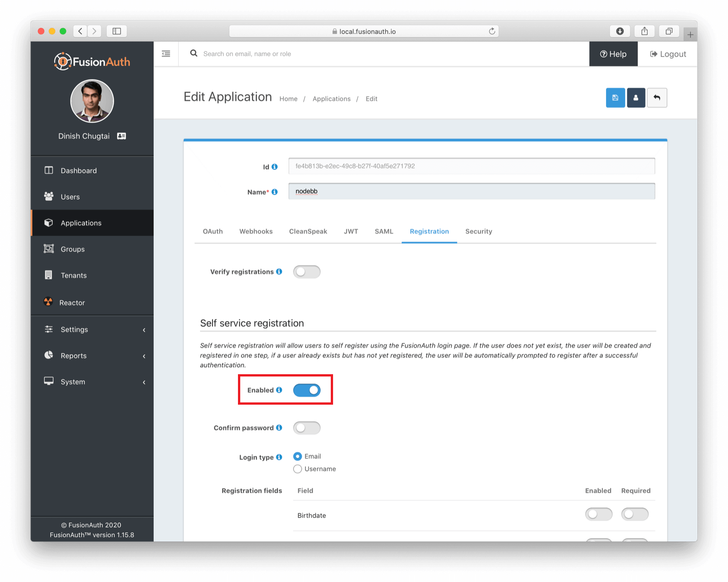Go to Home breadcrumb link
The image size is (728, 582).
click(288, 99)
